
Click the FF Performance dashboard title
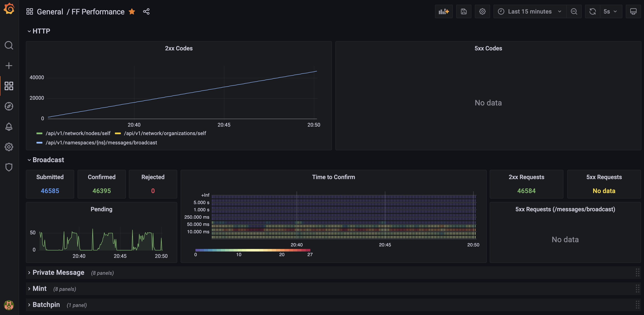click(x=98, y=11)
